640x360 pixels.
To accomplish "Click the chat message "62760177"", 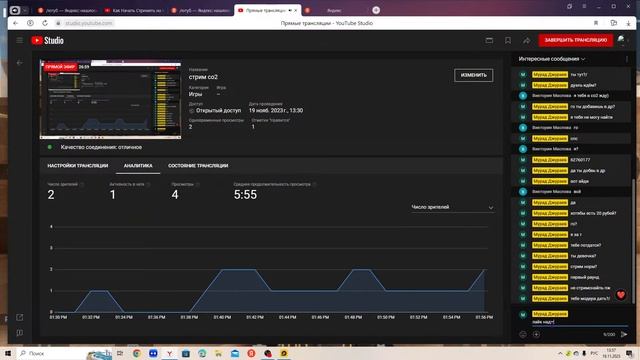I will click(580, 160).
